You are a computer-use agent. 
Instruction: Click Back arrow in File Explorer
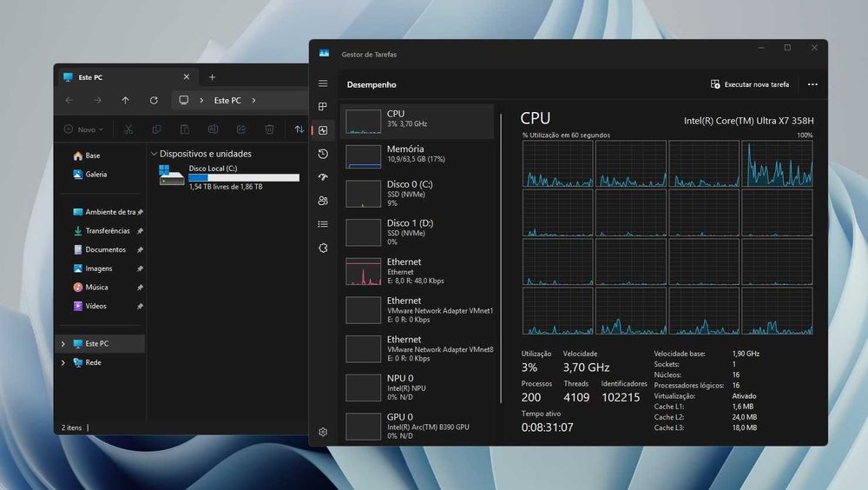[x=69, y=100]
